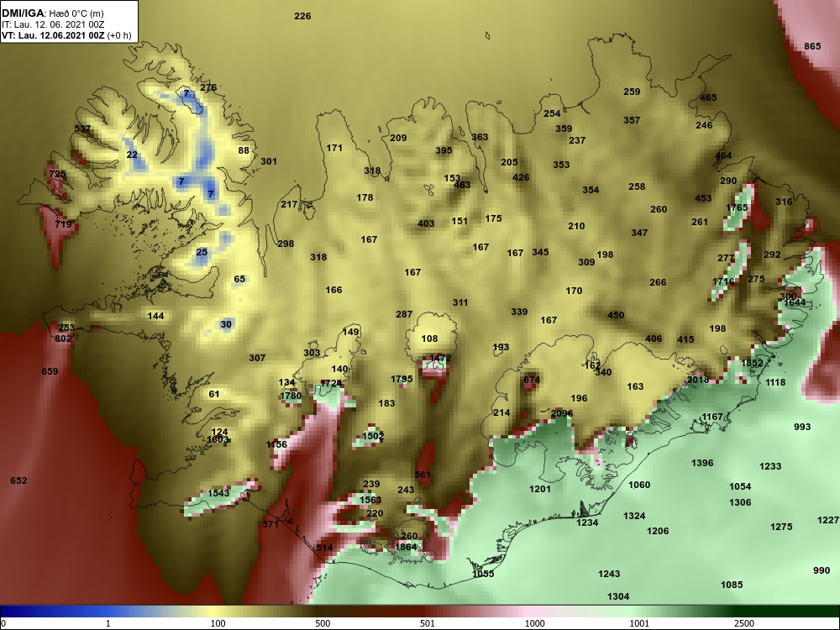Click the 426 value on the map

tap(521, 177)
